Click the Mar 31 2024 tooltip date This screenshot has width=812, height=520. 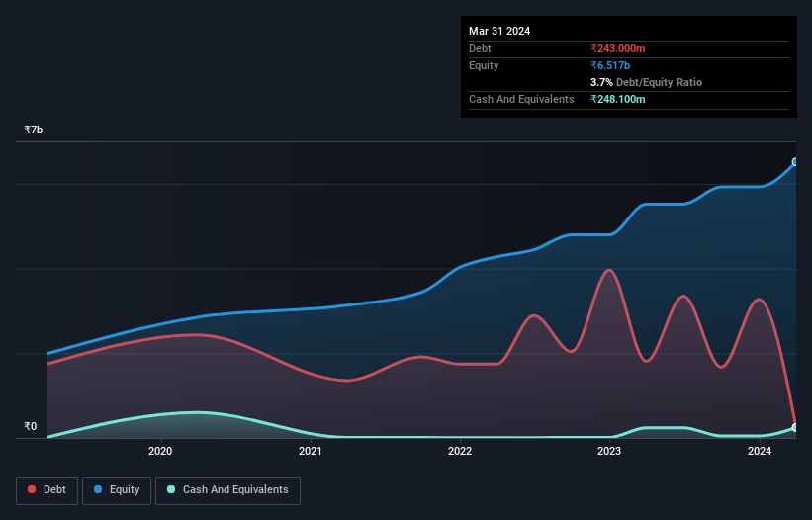(499, 31)
